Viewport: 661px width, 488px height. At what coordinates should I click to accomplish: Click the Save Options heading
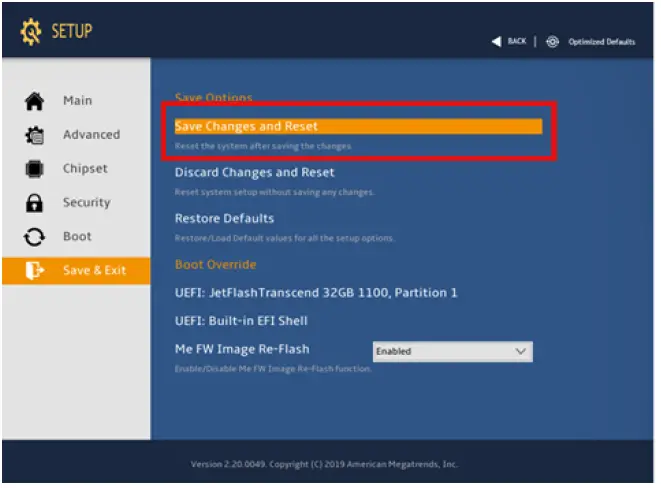pyautogui.click(x=213, y=97)
